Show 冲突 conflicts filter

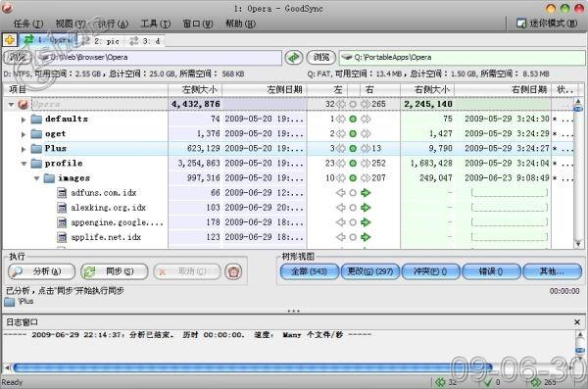(x=430, y=271)
